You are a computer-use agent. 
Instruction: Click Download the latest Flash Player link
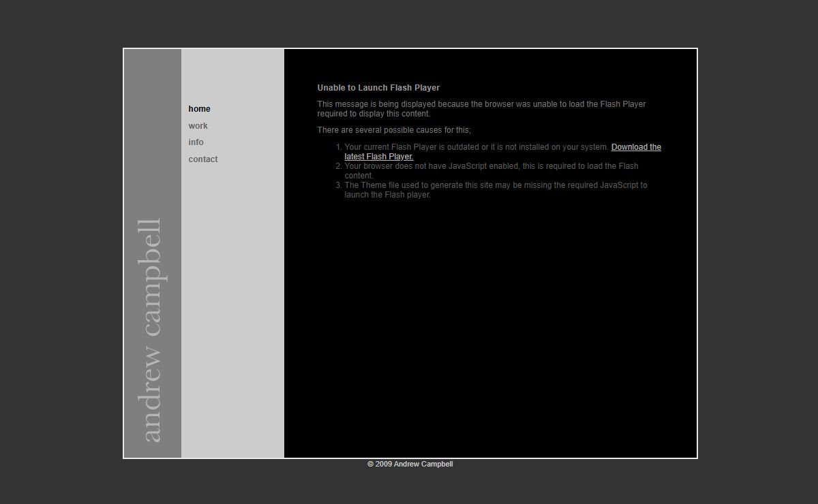coord(502,152)
